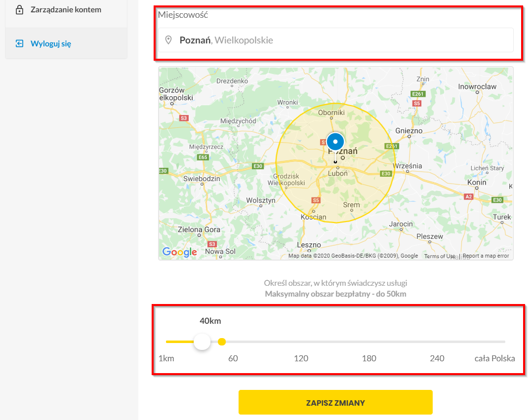Click the 120 mark on range slider
Screen dimensions: 530x420
tap(301, 358)
